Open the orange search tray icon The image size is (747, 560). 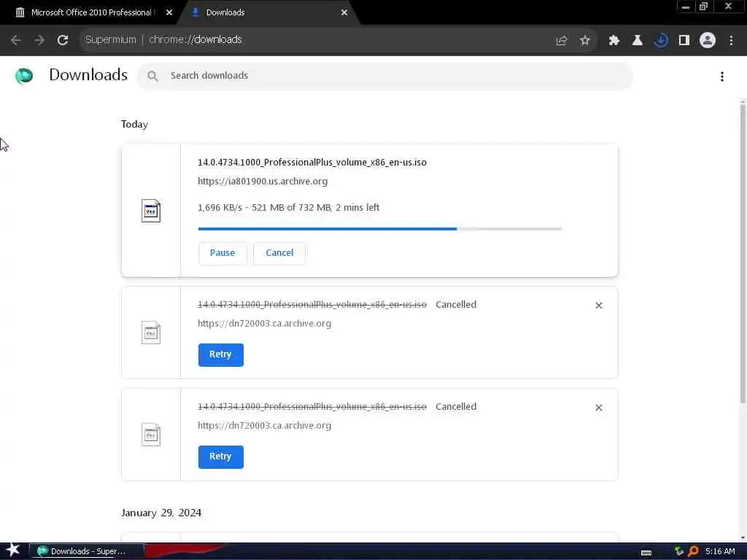pyautogui.click(x=693, y=551)
